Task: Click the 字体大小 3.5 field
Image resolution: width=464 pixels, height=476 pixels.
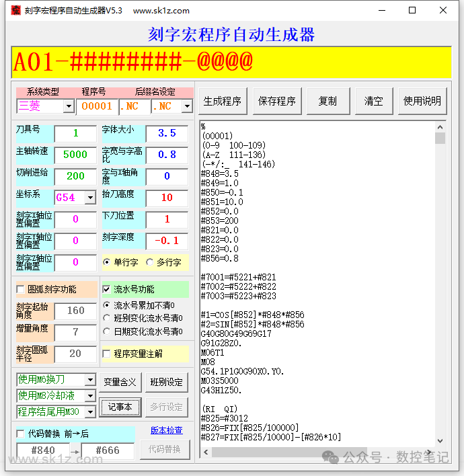Action: (167, 133)
